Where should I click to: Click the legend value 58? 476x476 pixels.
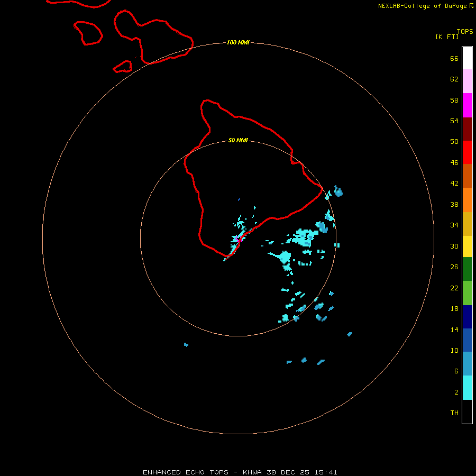coord(454,100)
